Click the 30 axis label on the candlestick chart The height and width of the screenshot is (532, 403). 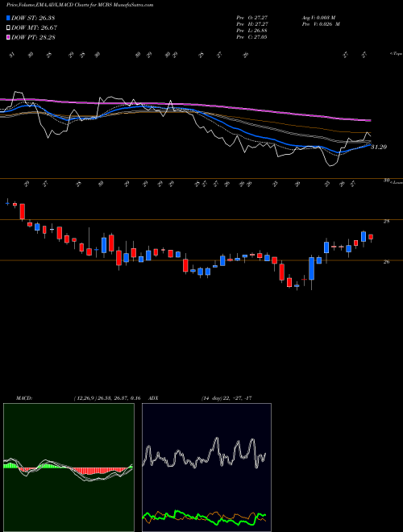coord(386,181)
